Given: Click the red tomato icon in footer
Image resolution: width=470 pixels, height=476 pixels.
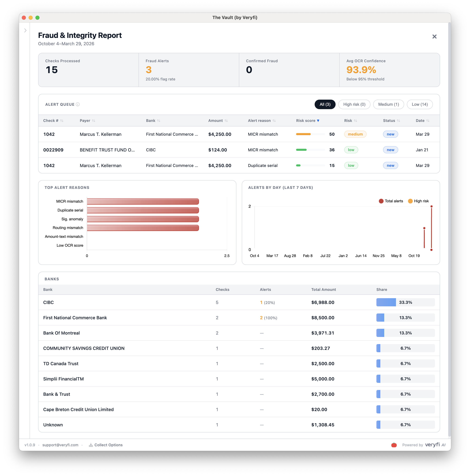Looking at the screenshot, I should (394, 445).
